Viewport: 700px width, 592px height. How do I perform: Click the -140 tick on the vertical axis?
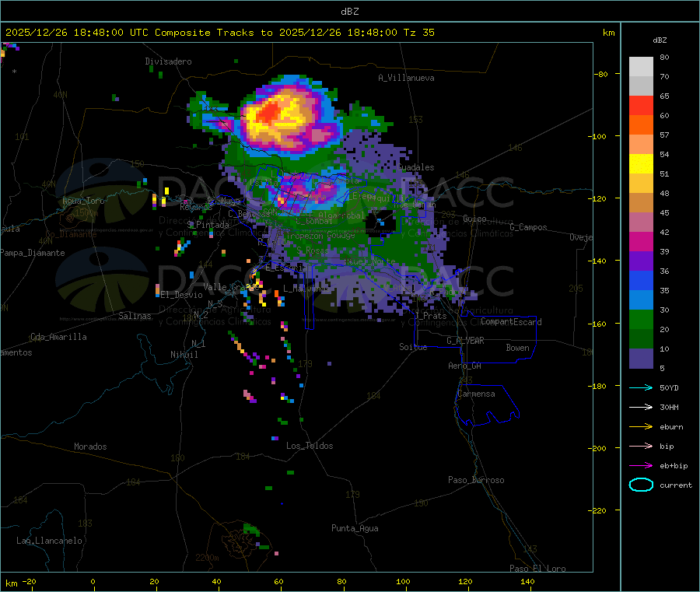tap(599, 261)
